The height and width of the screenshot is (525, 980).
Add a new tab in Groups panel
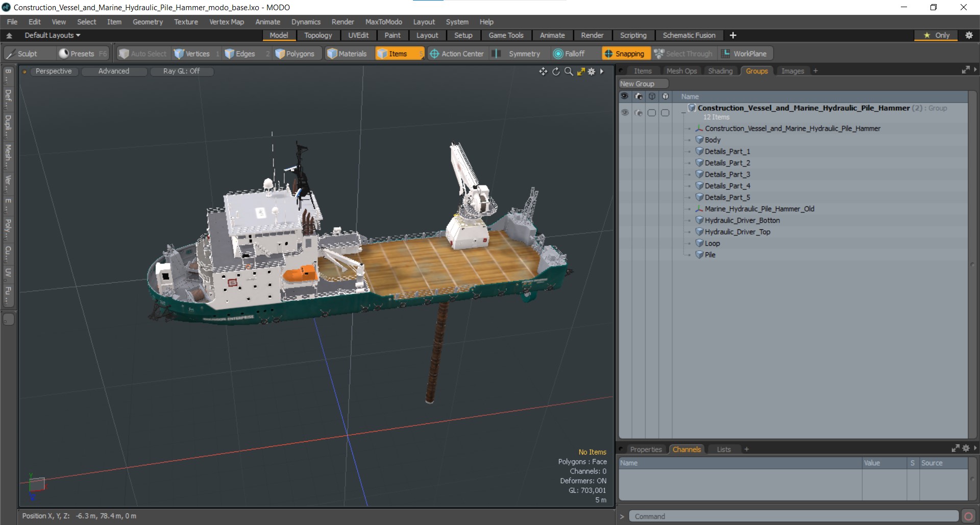coord(816,71)
